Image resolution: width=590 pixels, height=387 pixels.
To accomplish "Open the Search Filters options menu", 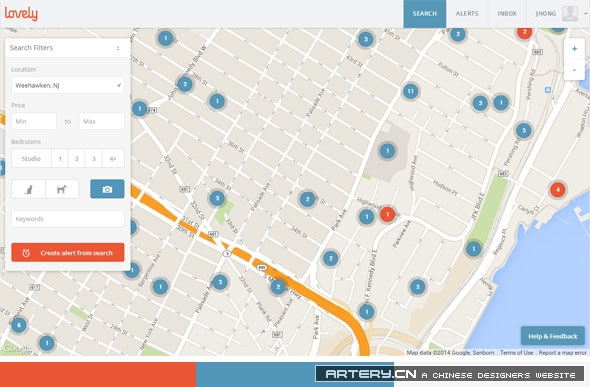I will point(118,48).
